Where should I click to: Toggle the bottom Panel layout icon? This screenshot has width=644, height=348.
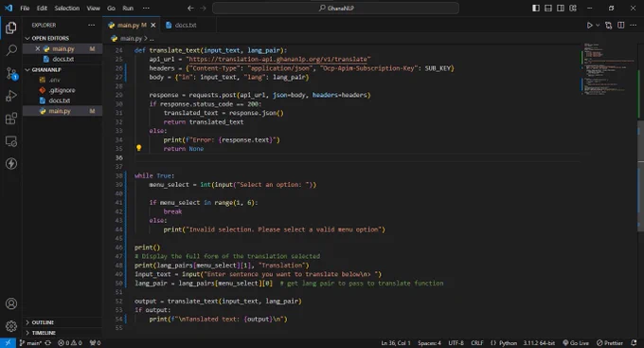pyautogui.click(x=548, y=8)
